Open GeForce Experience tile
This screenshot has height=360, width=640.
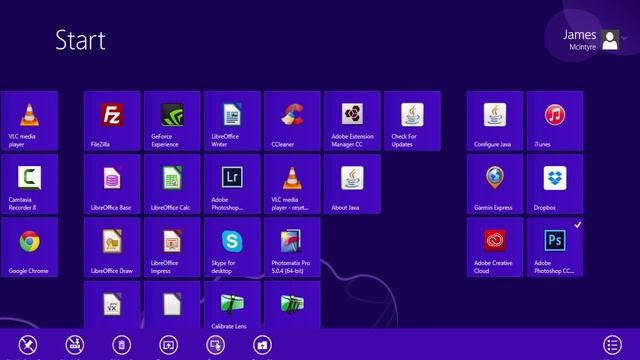coord(172,121)
